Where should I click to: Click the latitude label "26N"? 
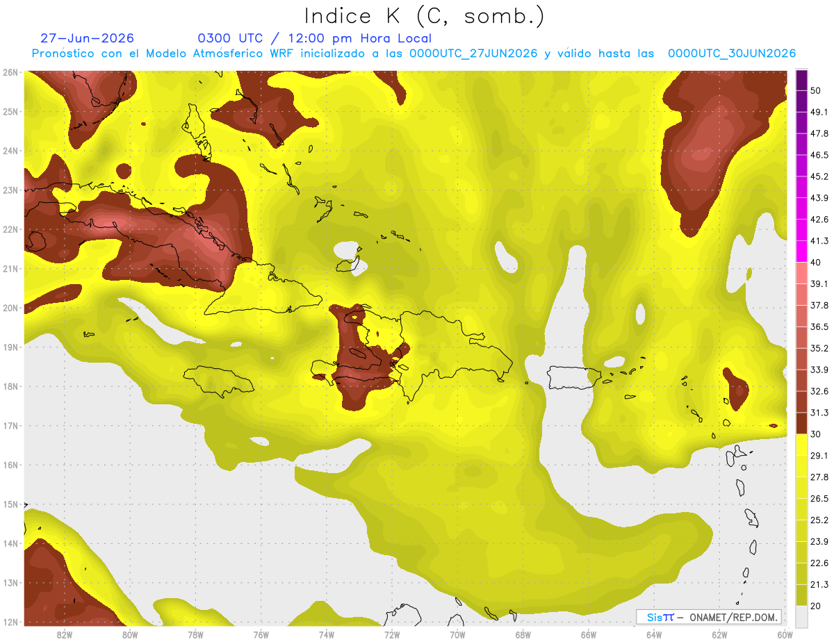pyautogui.click(x=10, y=72)
